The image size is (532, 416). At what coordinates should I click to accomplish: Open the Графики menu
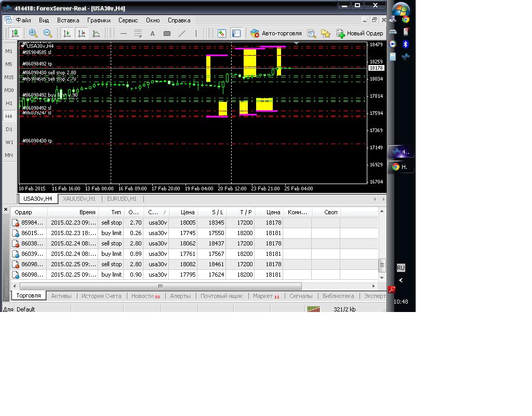point(99,20)
